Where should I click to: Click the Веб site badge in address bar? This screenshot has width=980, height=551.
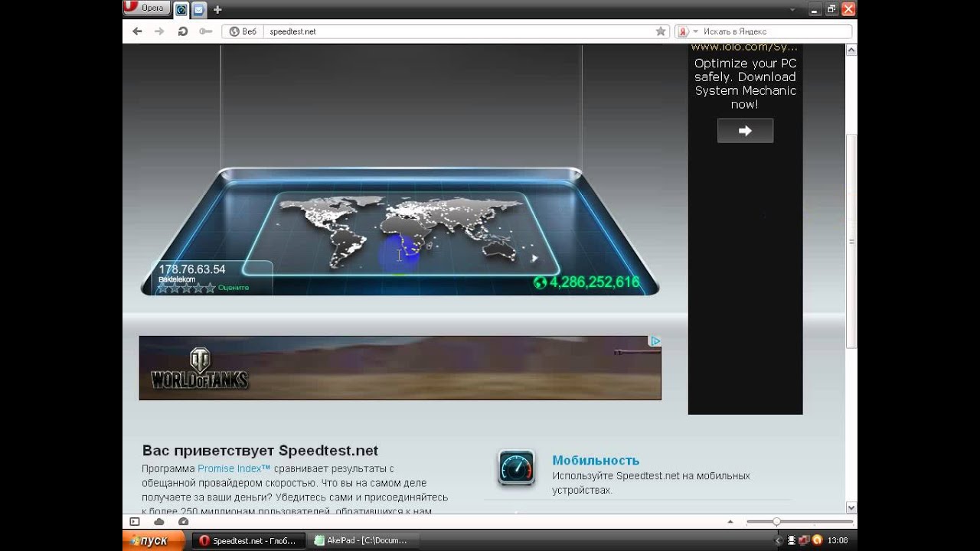[243, 31]
